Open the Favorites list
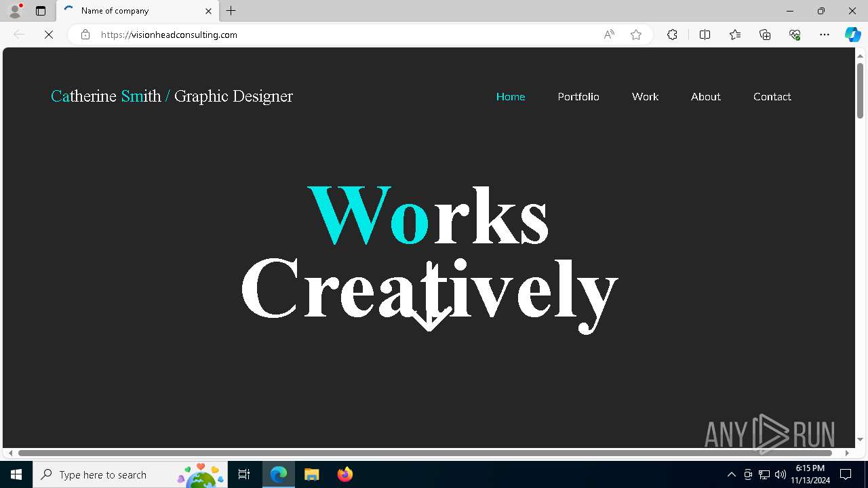Viewport: 868px width, 488px height. [735, 35]
